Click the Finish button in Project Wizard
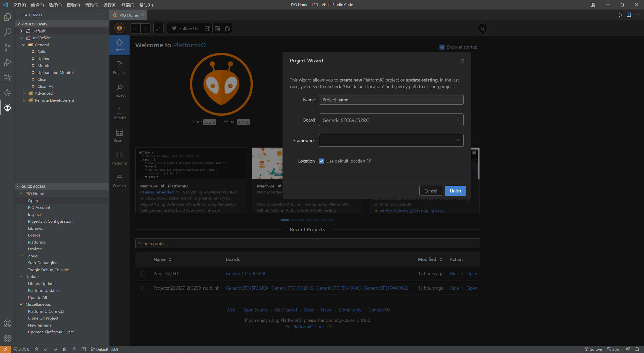 [x=455, y=191]
